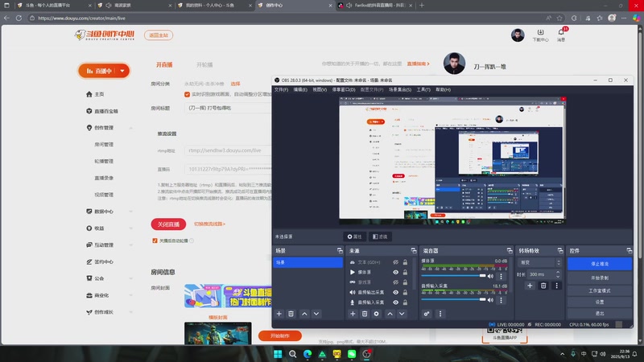Open source properties gear in sources panel

tap(376, 314)
